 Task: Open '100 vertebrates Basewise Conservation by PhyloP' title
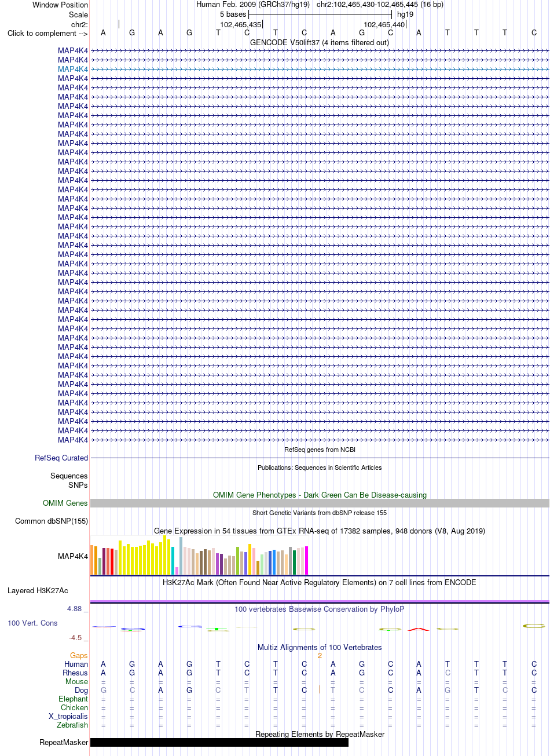coord(320,609)
